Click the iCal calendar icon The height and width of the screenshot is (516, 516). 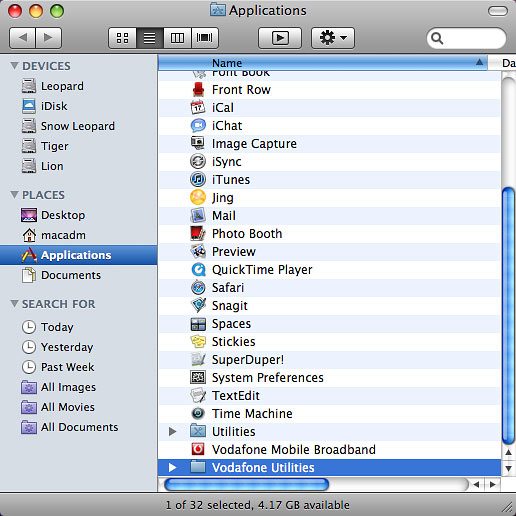pyautogui.click(x=198, y=108)
